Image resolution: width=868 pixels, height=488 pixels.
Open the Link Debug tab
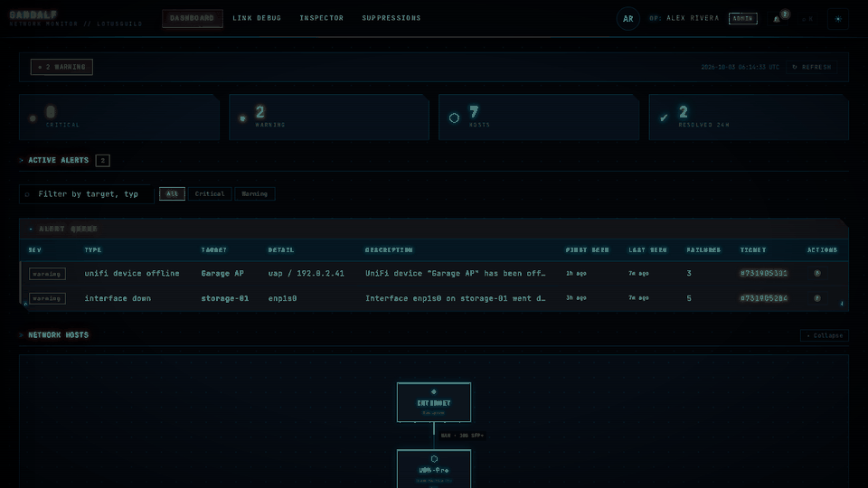[257, 18]
